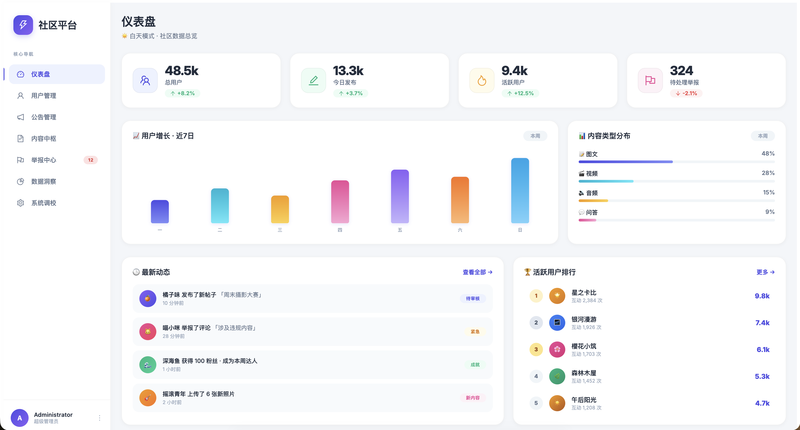The width and height of the screenshot is (800, 430).
Task: Click the 社区平台 lightning logo icon
Action: coord(23,25)
